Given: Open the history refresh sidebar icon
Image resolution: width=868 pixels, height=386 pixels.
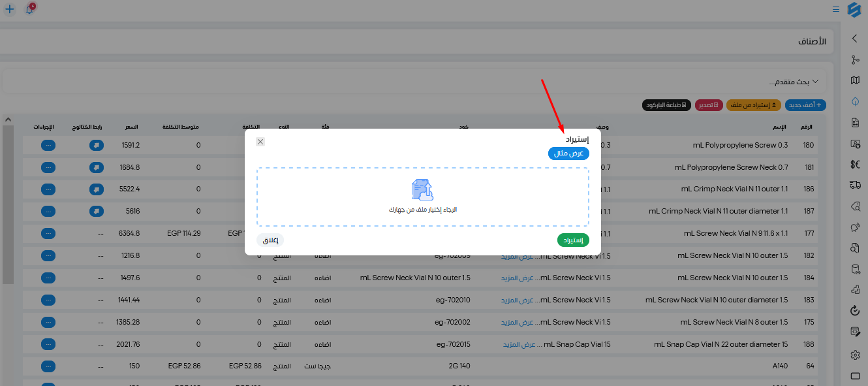Looking at the screenshot, I should 855,310.
